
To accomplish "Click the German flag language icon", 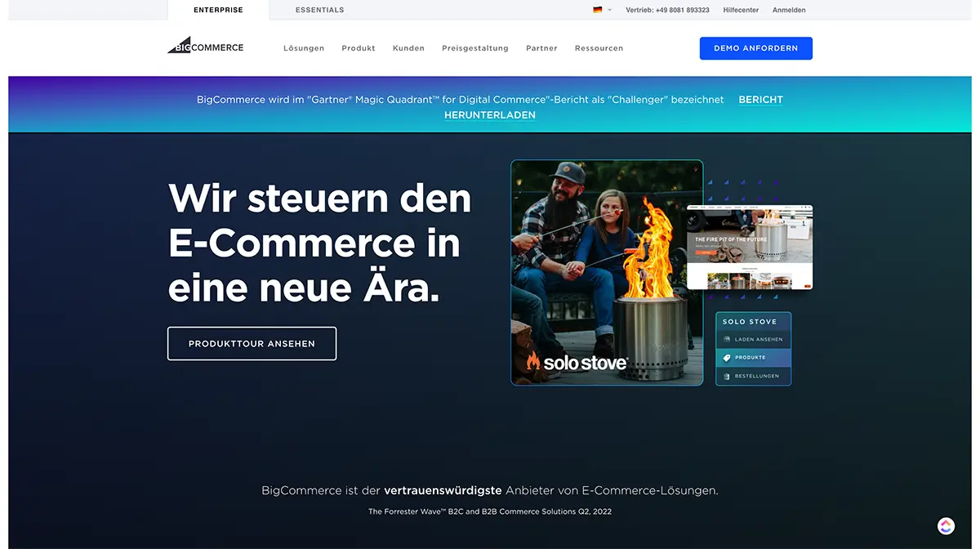I will click(597, 10).
